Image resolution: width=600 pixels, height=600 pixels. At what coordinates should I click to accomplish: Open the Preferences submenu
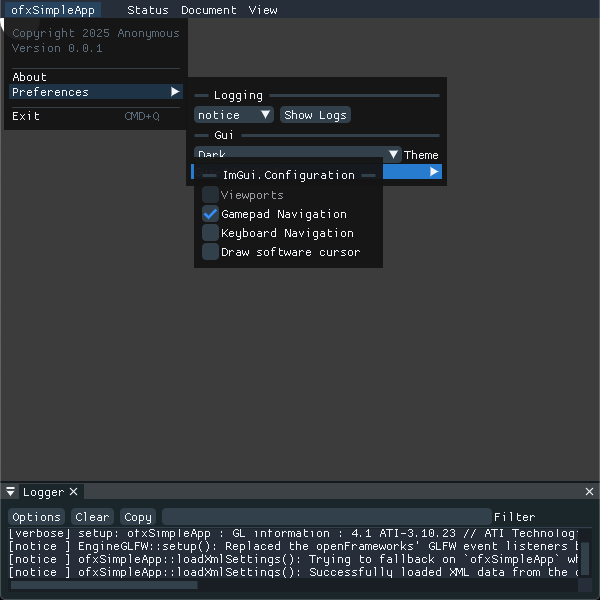pos(96,92)
